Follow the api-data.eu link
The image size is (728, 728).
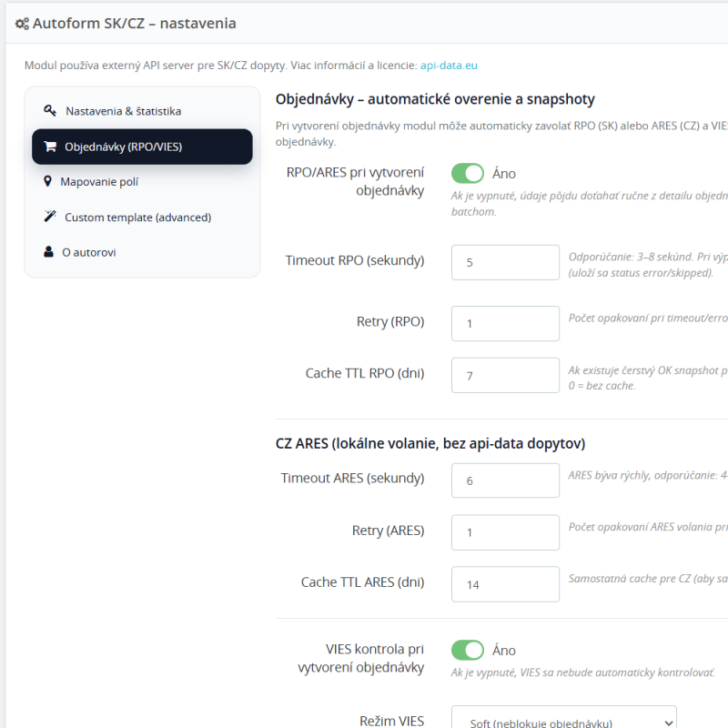[x=449, y=66]
